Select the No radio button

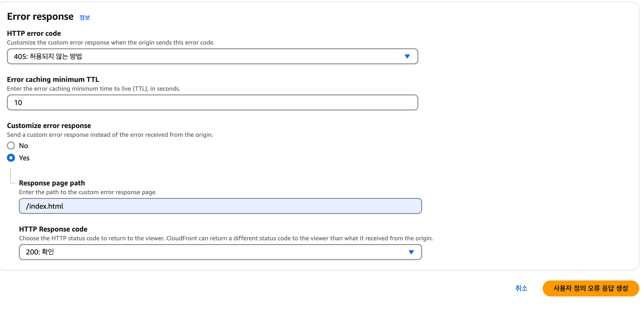(x=11, y=146)
